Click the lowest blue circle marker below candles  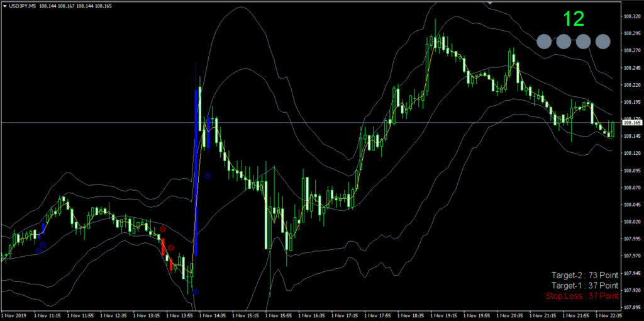(x=196, y=291)
